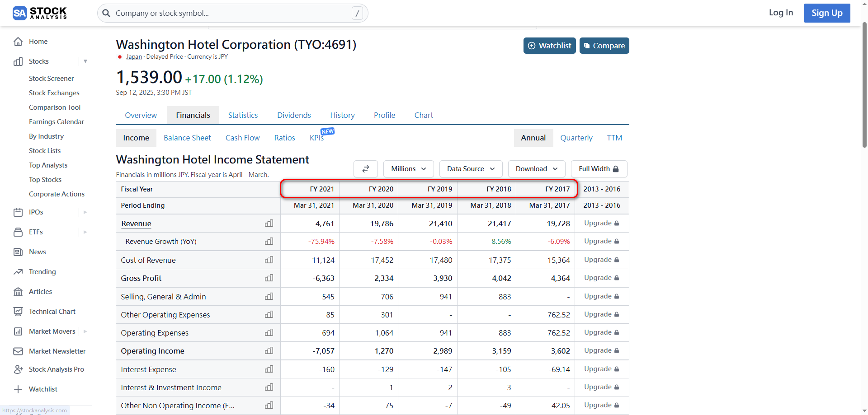Open Corporate Actions in sidebar

57,194
